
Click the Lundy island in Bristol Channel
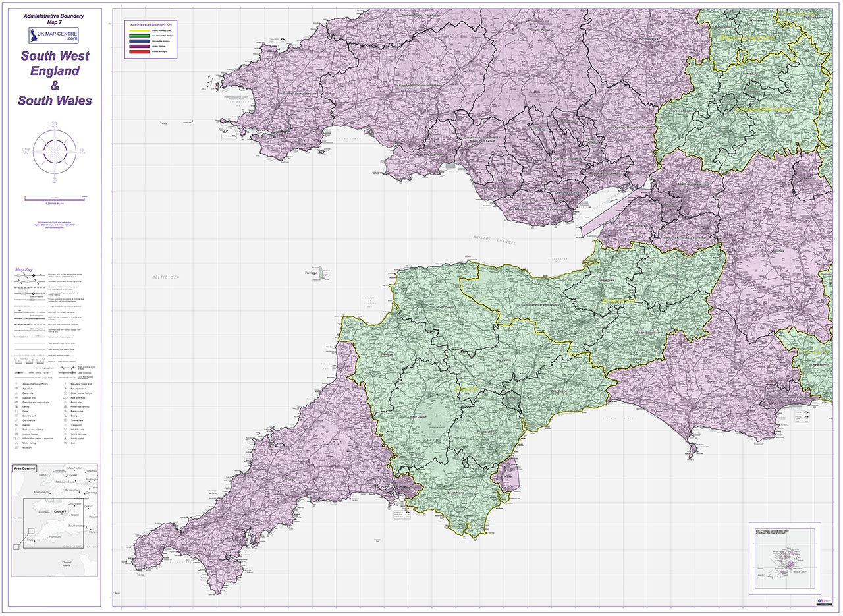pyautogui.click(x=322, y=273)
